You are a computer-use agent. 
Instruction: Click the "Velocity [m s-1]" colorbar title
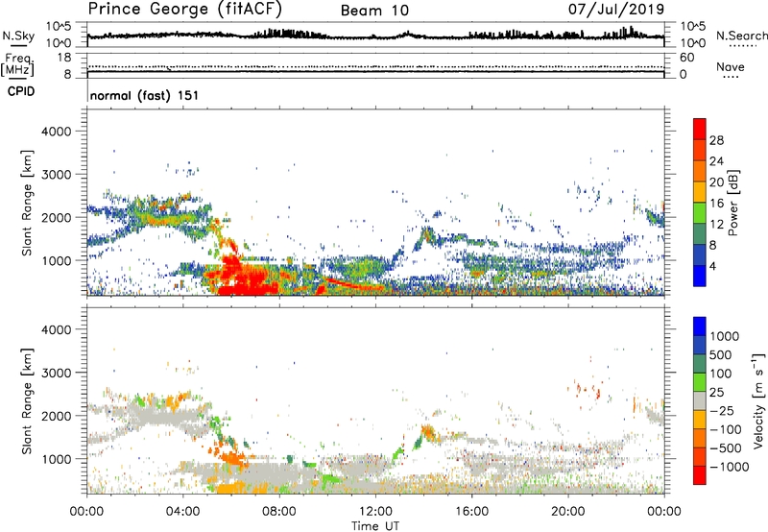pyautogui.click(x=758, y=399)
